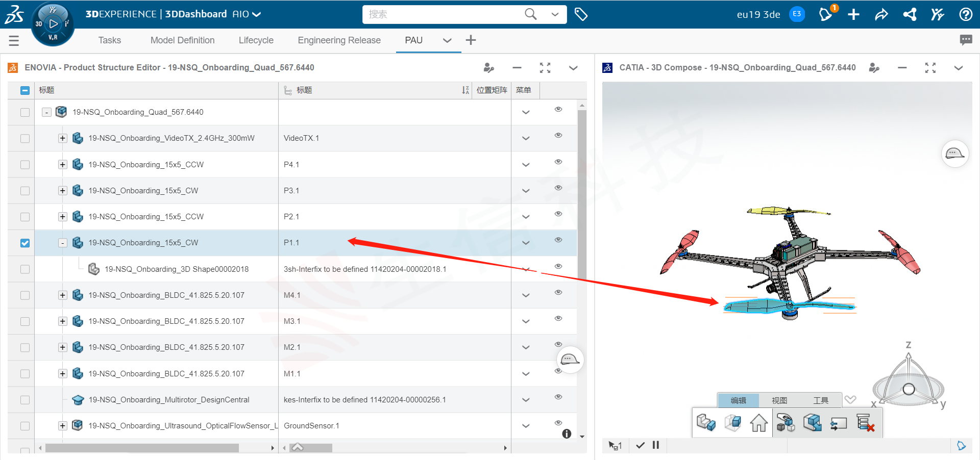Image resolution: width=980 pixels, height=460 pixels.
Task: Check the Multirotor_DesignCentral row checkbox
Action: click(25, 400)
